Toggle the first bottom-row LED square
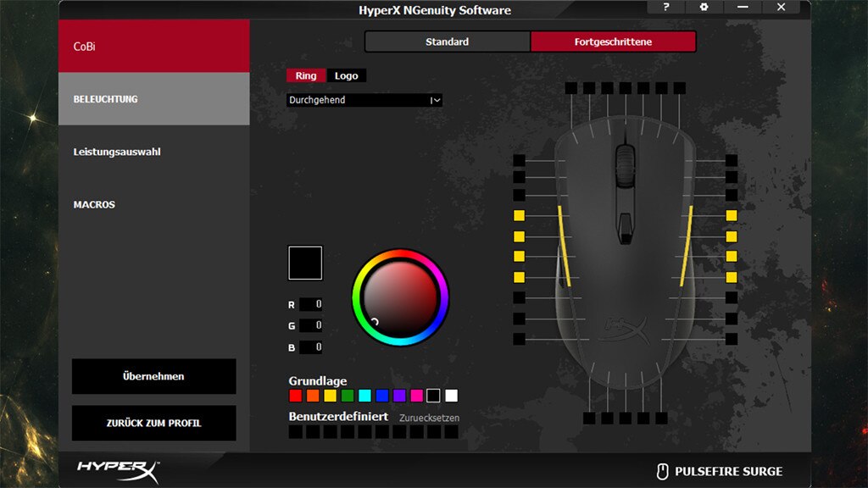 (590, 418)
